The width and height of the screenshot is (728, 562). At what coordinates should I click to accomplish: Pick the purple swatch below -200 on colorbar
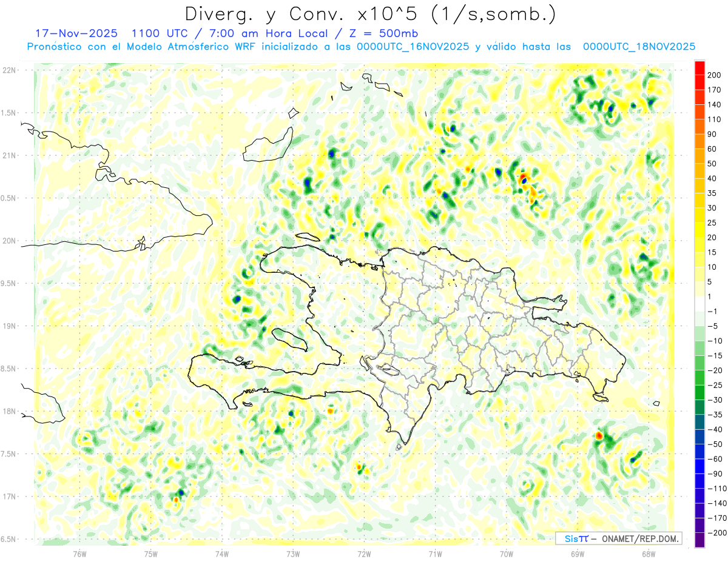[700, 540]
